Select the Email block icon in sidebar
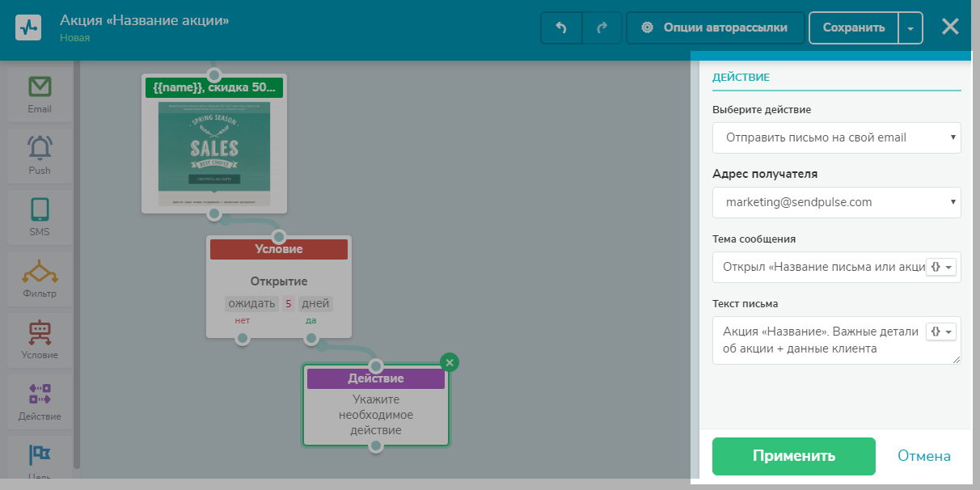Viewport: 980px width, 490px height. click(40, 87)
